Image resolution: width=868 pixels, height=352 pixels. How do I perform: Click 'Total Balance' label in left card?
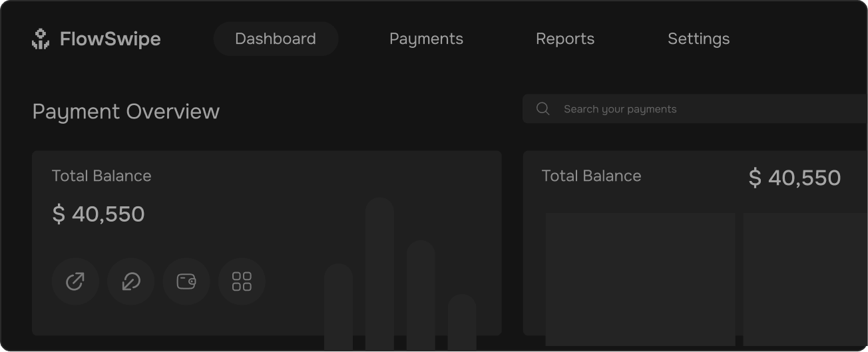coord(101,176)
